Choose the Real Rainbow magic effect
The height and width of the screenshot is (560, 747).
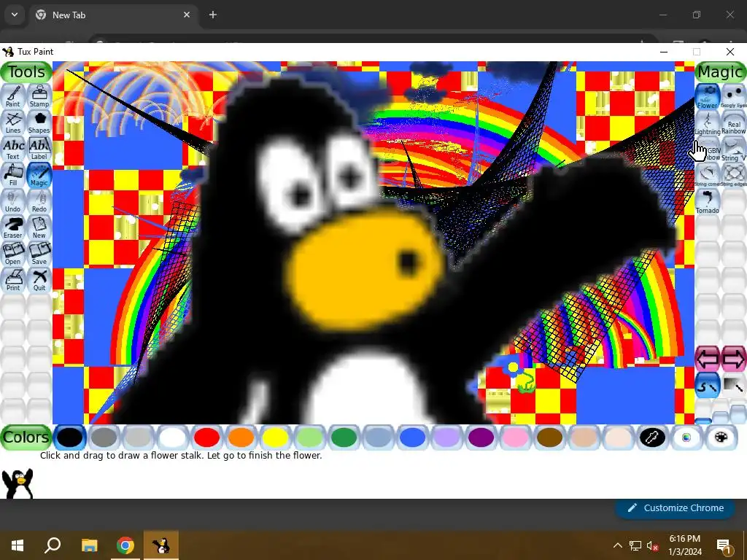pos(734,122)
